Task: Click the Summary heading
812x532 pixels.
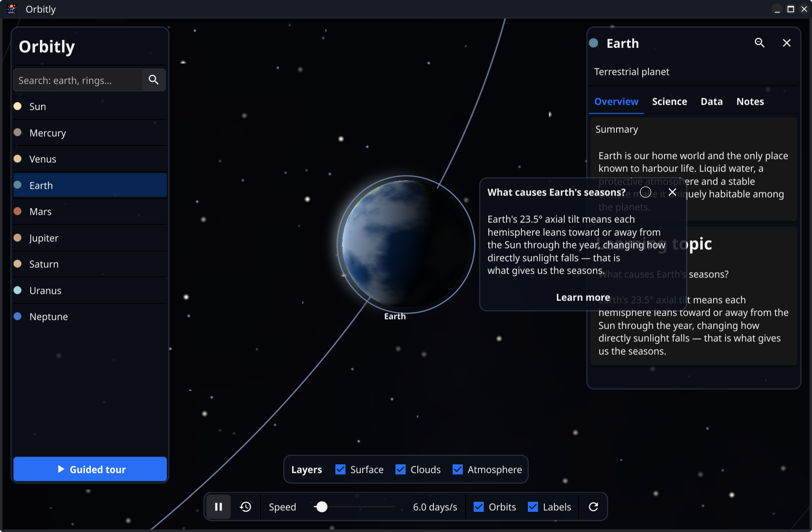Action: click(x=617, y=129)
